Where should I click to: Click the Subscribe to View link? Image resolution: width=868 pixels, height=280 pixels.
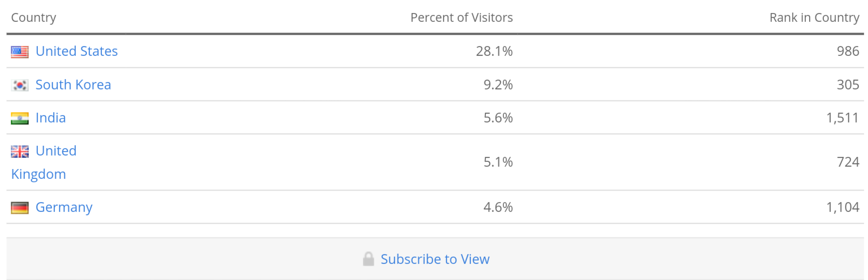pos(435,259)
